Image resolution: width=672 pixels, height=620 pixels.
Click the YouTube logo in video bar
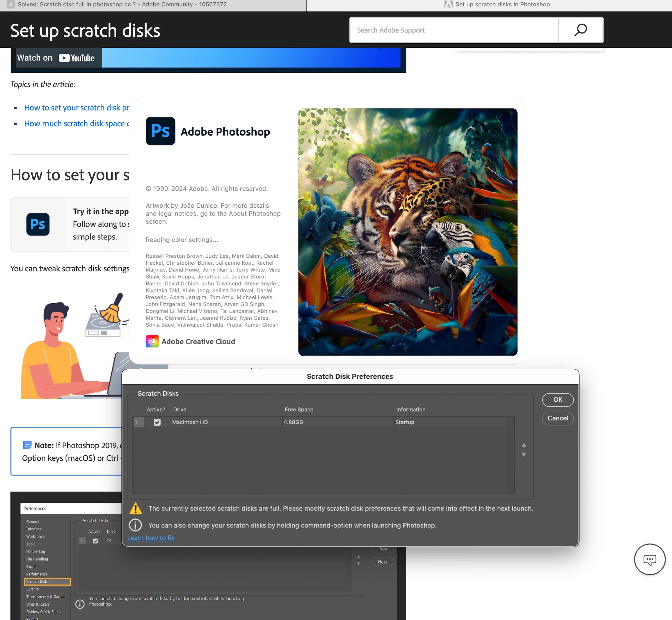[x=77, y=58]
